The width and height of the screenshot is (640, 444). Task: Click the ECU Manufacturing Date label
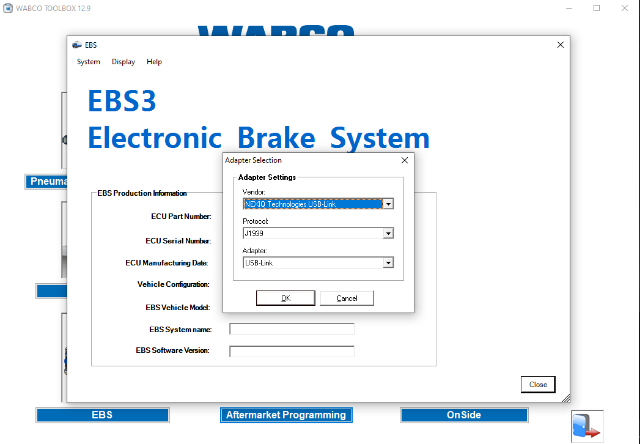167,263
